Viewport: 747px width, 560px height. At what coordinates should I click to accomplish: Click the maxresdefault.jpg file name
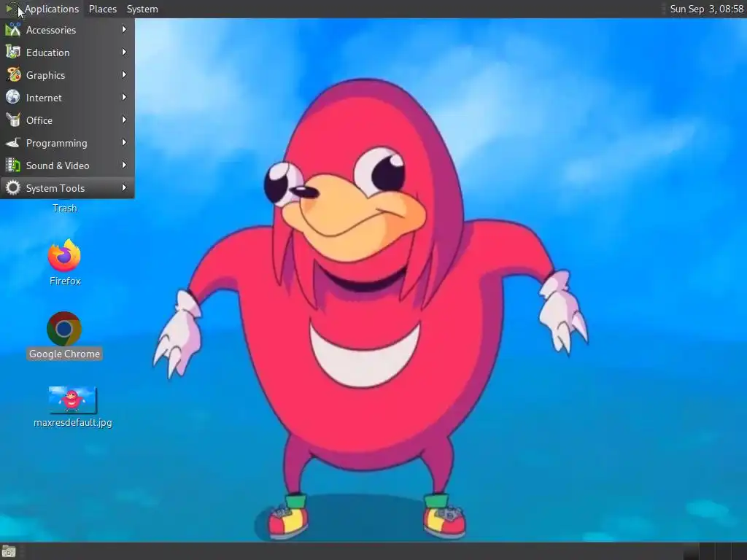point(73,422)
